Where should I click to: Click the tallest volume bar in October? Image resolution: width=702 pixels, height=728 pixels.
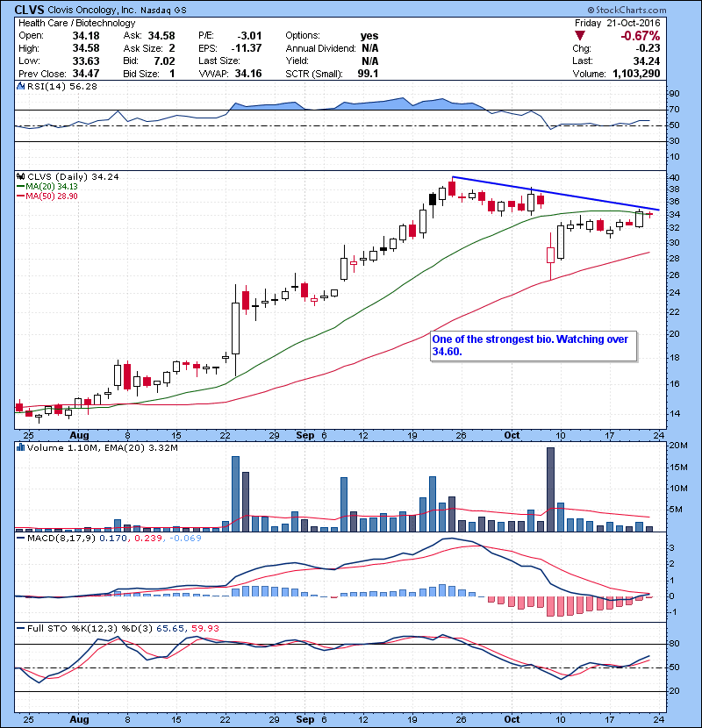tap(550, 489)
